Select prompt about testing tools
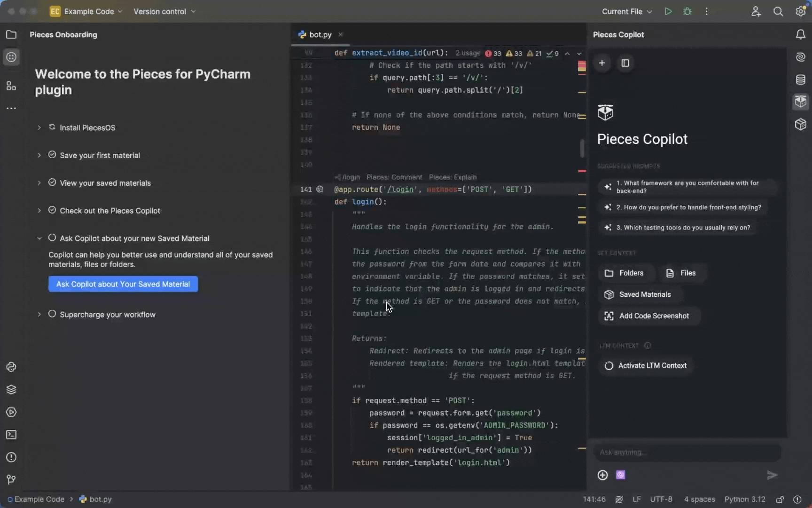This screenshot has height=508, width=812. click(x=677, y=228)
